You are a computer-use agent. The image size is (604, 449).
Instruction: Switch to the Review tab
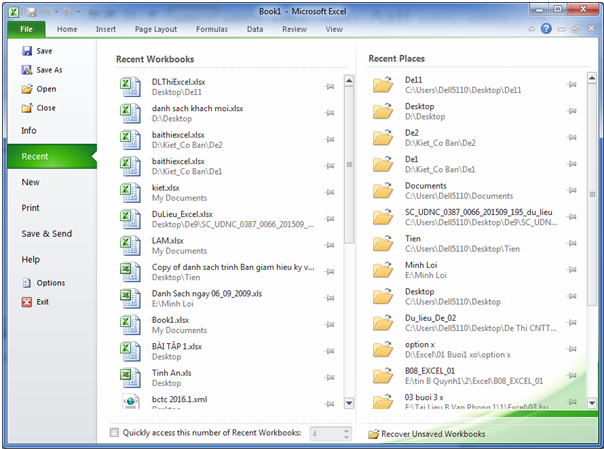(x=294, y=29)
